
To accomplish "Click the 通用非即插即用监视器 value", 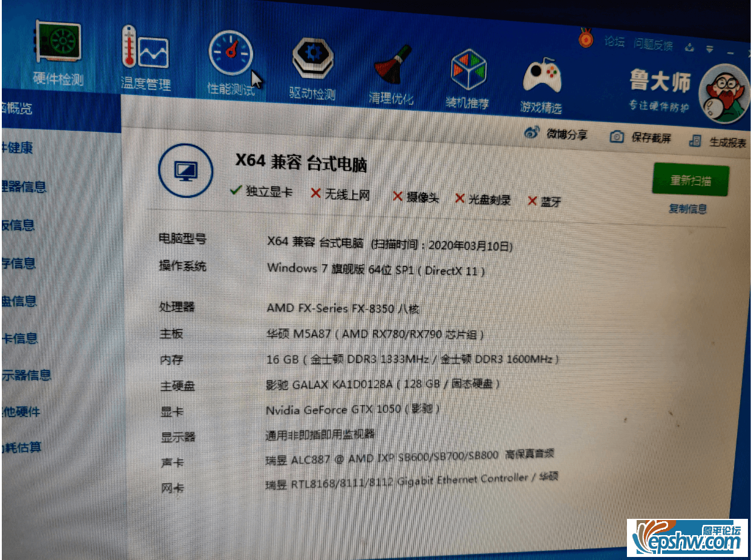I will (x=321, y=434).
